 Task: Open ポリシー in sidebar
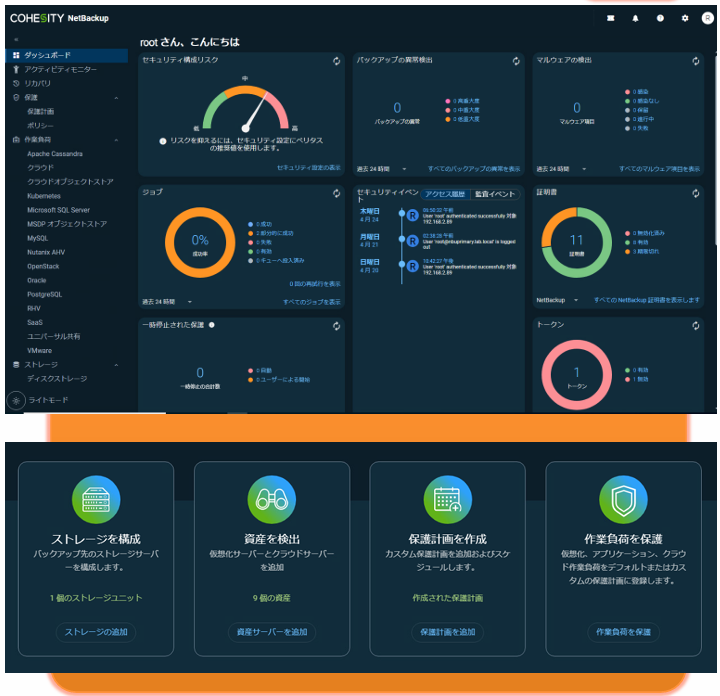pos(40,126)
